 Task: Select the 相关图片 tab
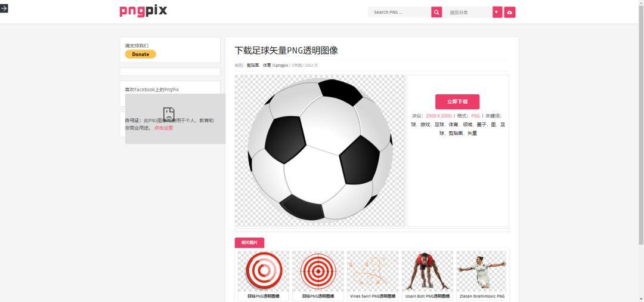249,243
